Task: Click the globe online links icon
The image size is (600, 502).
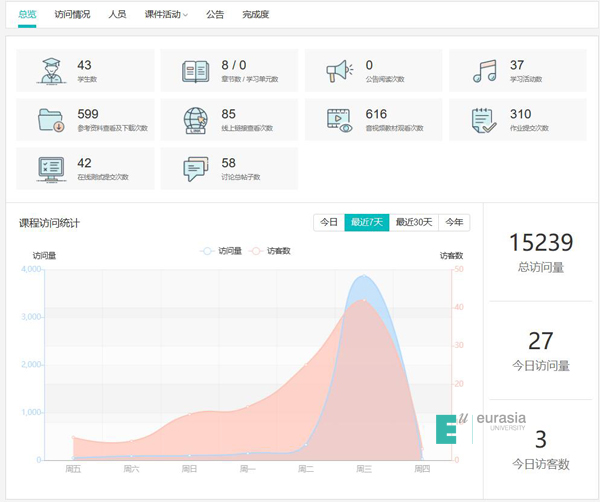Action: [195, 120]
